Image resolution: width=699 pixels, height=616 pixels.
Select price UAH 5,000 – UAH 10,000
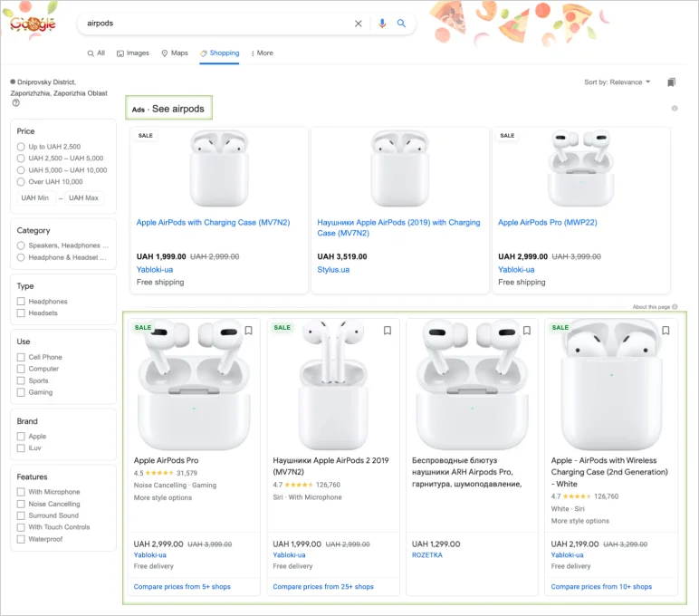pos(21,170)
